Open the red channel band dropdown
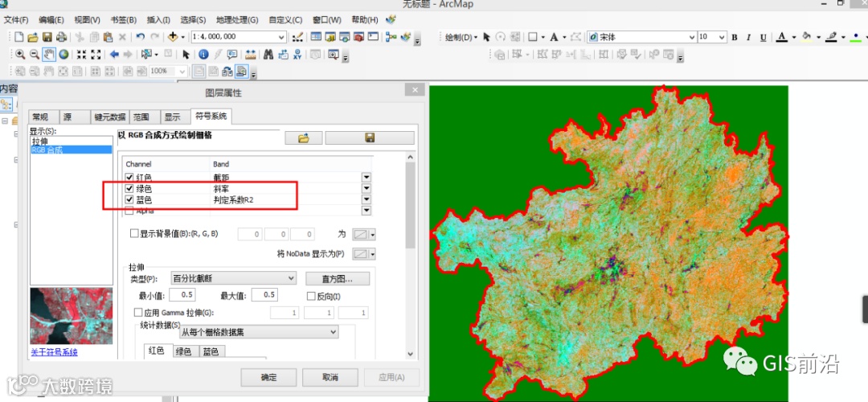This screenshot has width=868, height=402. pos(366,177)
